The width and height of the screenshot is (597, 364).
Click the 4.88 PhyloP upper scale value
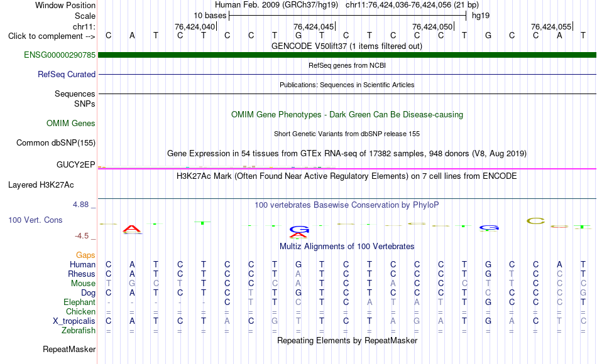click(x=80, y=205)
